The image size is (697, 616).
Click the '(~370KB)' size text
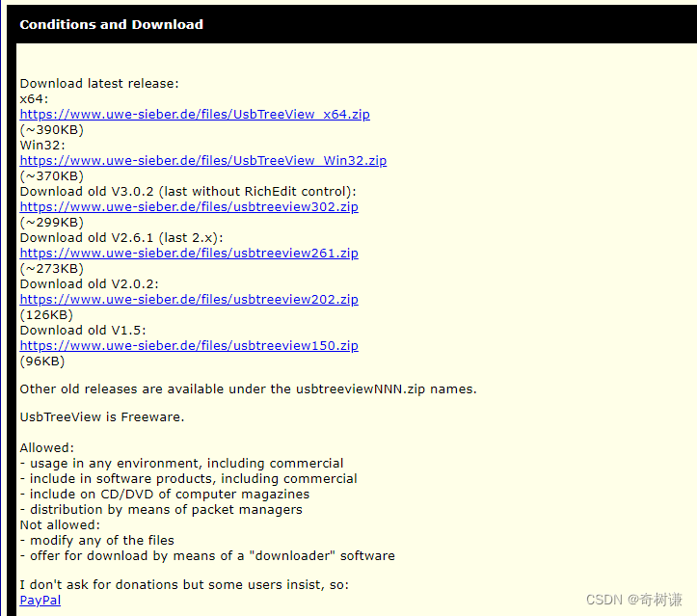pos(51,176)
